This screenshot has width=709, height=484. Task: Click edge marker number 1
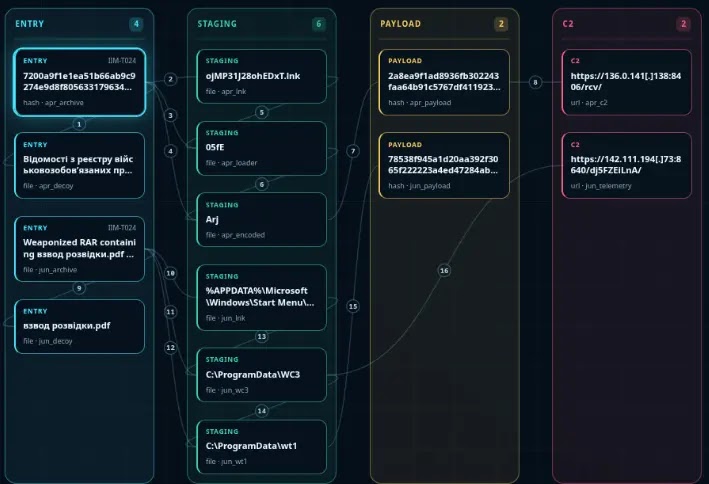79,124
